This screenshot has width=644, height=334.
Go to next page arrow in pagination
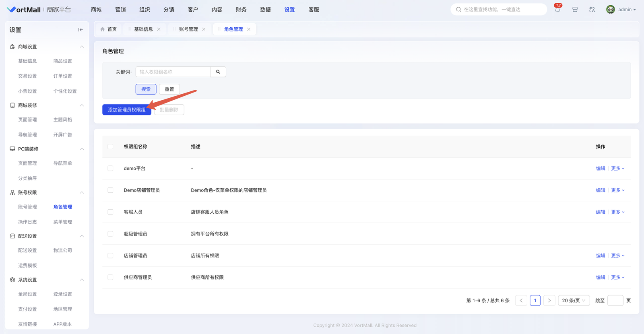coord(549,301)
